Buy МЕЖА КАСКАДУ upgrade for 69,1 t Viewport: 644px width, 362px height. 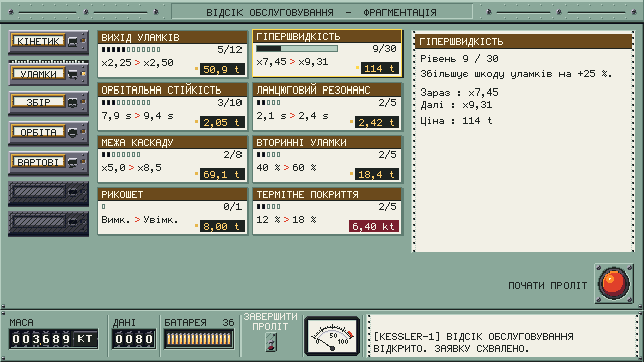222,174
